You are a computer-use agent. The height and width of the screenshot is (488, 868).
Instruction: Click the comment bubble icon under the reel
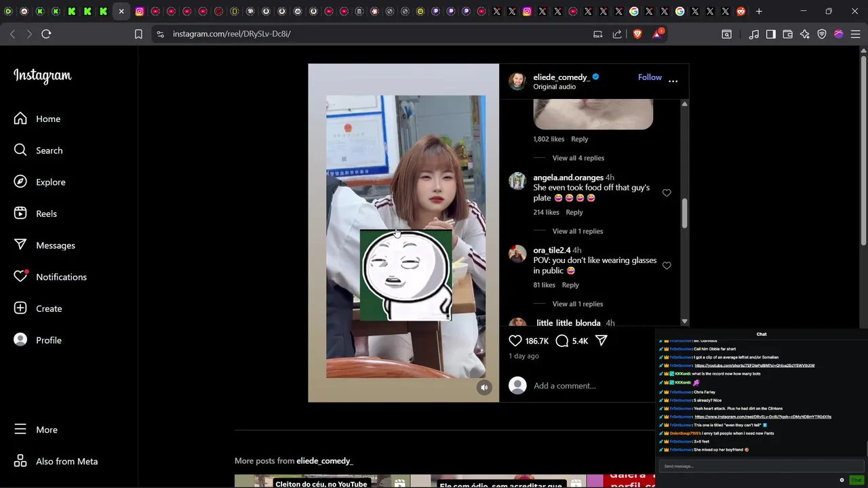click(x=562, y=341)
